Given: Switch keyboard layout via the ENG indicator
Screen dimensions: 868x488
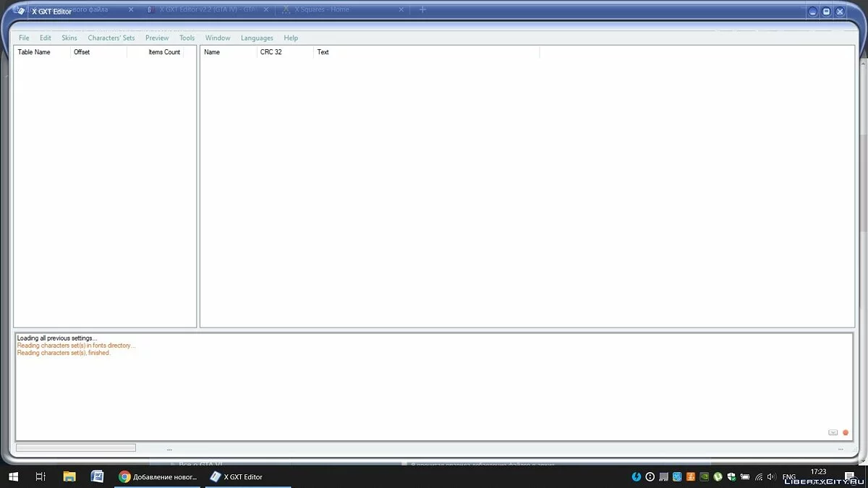Looking at the screenshot, I should pos(789,476).
